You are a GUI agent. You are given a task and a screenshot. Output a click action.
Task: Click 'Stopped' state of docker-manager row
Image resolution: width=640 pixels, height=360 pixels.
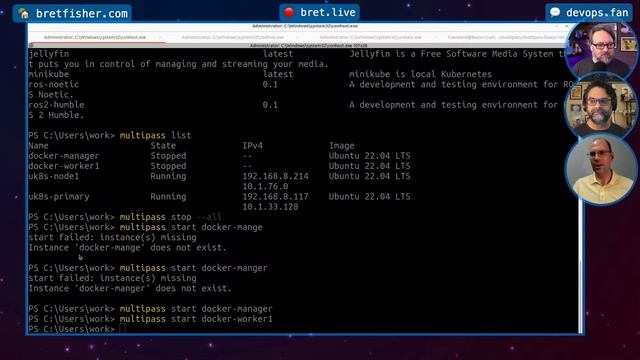tap(168, 156)
